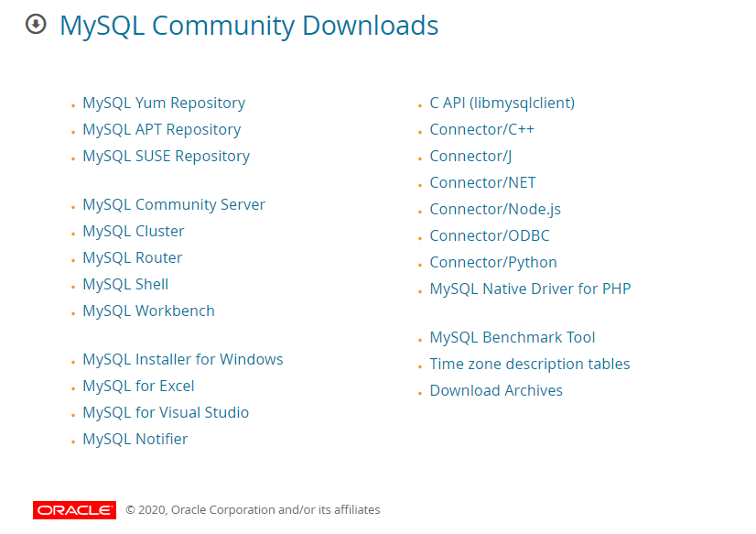This screenshot has width=756, height=534.
Task: Open MySQL Installer for Windows
Action: pyautogui.click(x=182, y=359)
